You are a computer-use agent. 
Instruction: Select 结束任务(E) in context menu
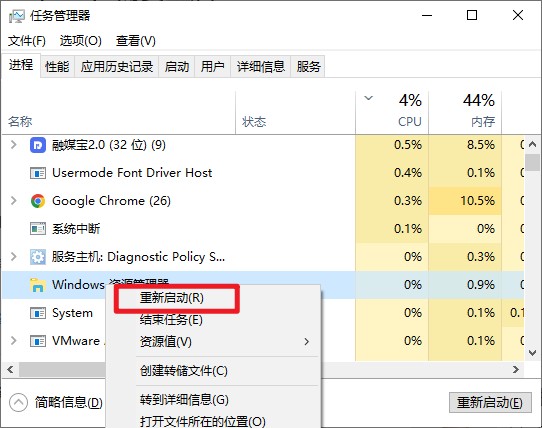(171, 320)
